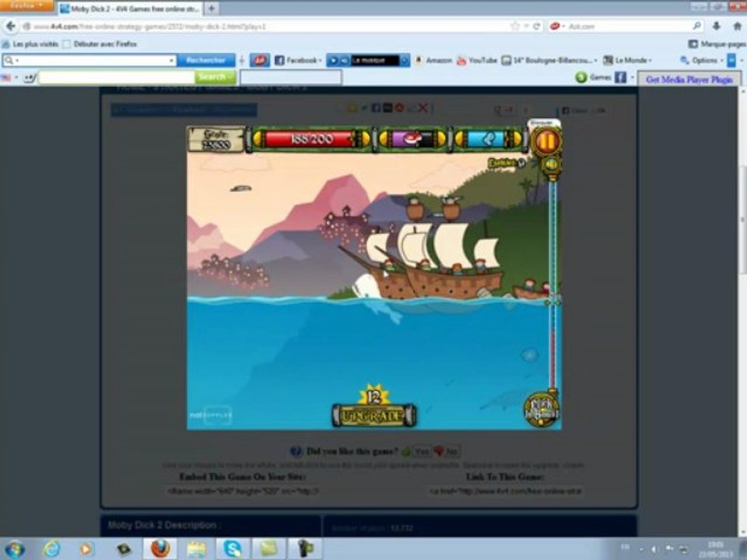Click the page vertical scrollbar
747x560 pixels.
[x=742, y=220]
